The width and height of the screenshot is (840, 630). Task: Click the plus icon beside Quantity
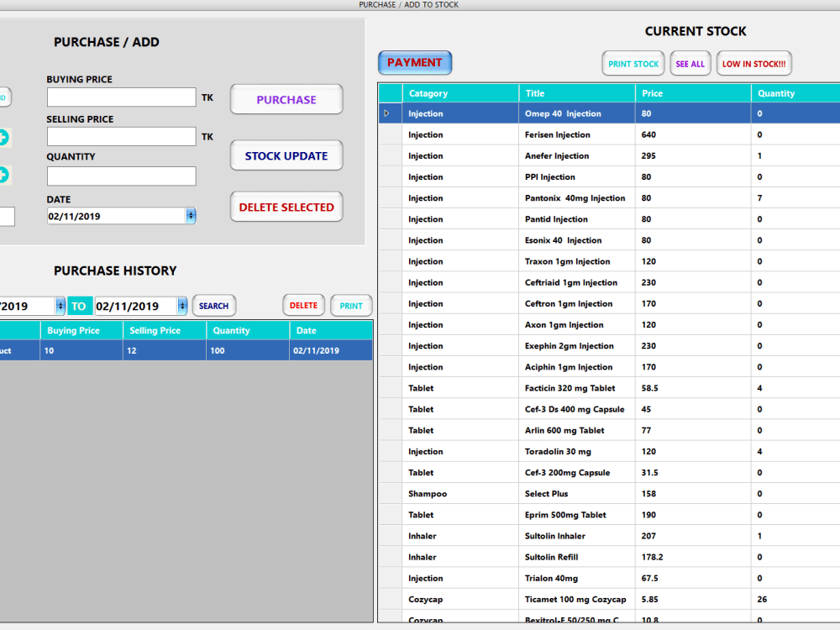[x=3, y=176]
